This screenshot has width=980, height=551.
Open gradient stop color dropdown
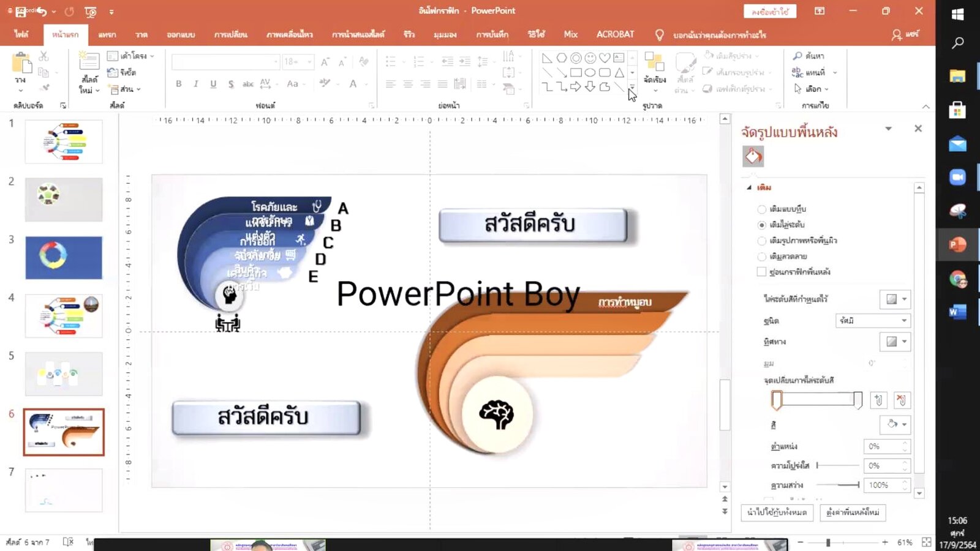(x=895, y=424)
